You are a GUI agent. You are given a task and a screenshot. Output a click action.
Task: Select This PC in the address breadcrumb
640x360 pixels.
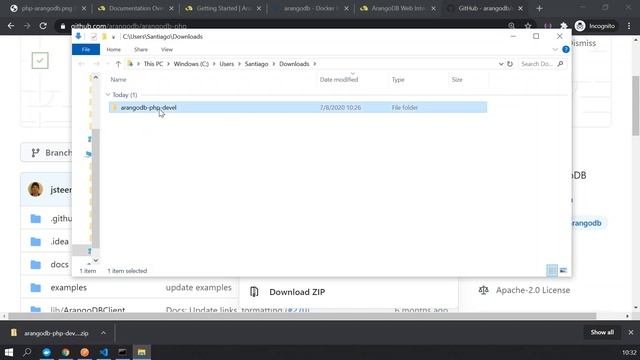153,64
